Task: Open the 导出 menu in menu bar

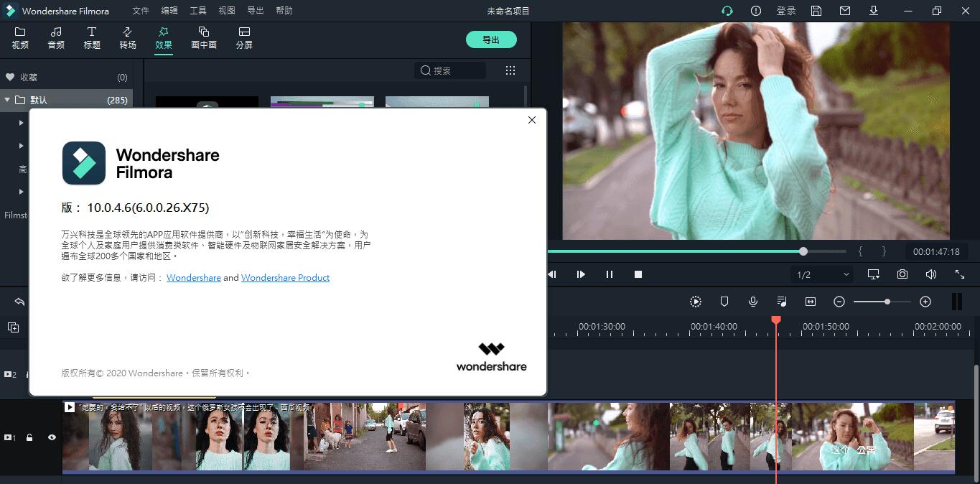Action: pyautogui.click(x=256, y=11)
